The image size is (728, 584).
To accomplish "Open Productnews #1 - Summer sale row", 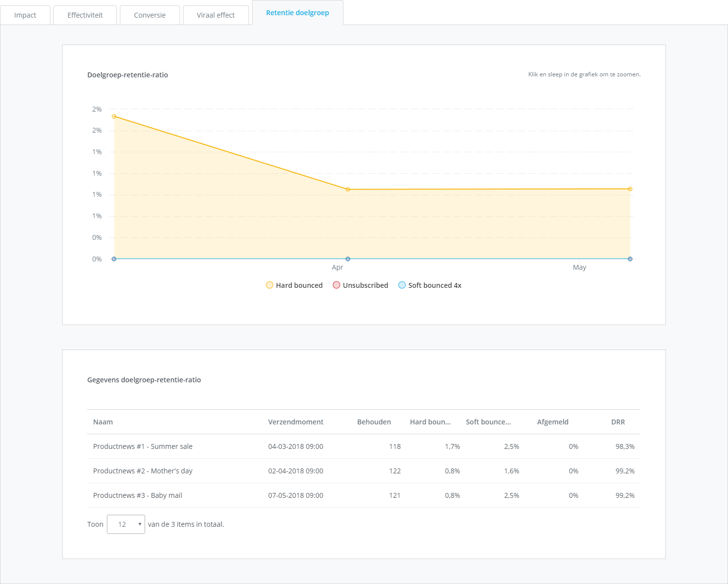I will [143, 446].
